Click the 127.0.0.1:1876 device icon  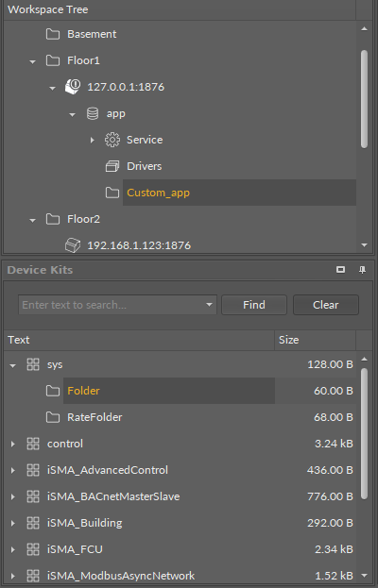pos(73,87)
